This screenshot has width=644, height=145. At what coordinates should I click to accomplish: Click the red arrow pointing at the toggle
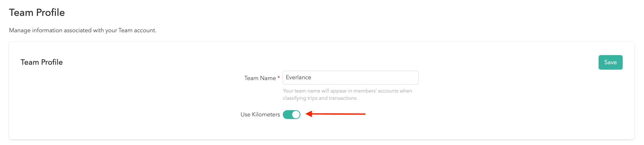pos(338,114)
